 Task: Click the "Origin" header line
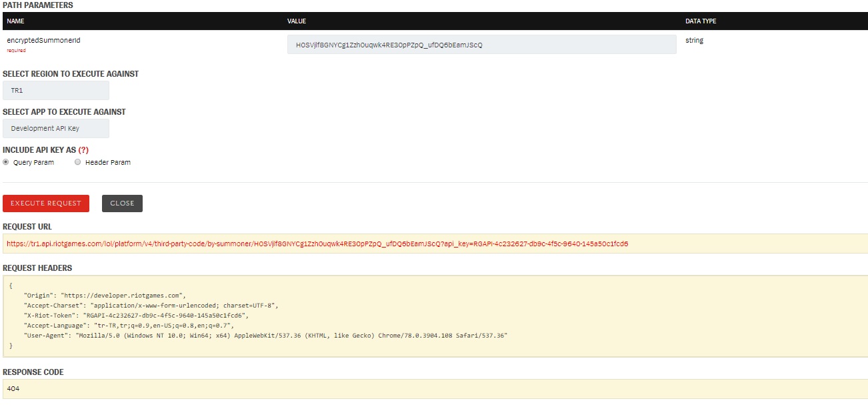tap(104, 295)
